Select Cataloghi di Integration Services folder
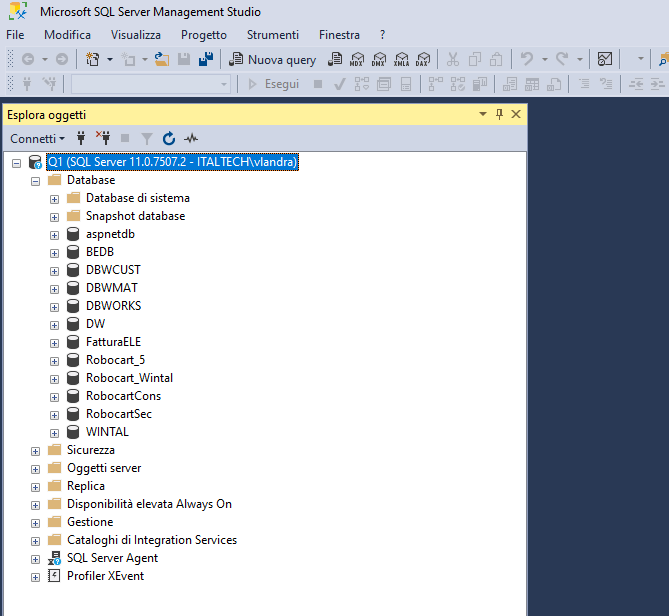Screen dimensions: 669x616 coord(152,540)
